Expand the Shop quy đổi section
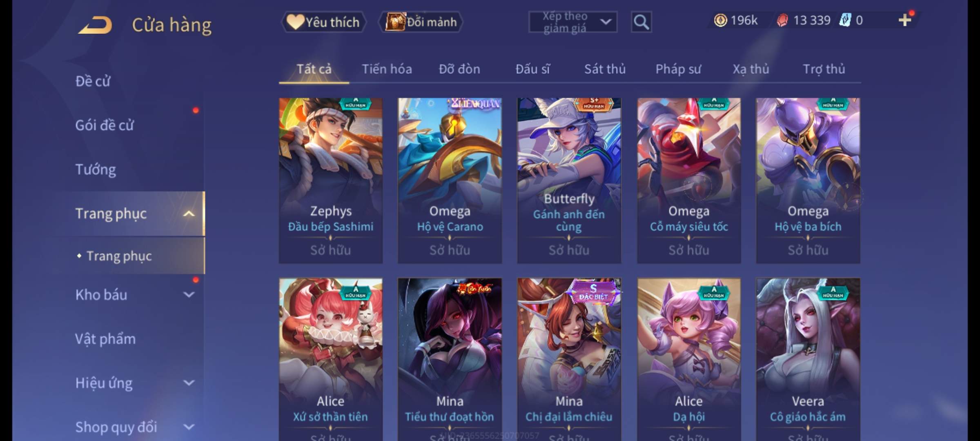Image resolution: width=980 pixels, height=441 pixels. pos(189,427)
